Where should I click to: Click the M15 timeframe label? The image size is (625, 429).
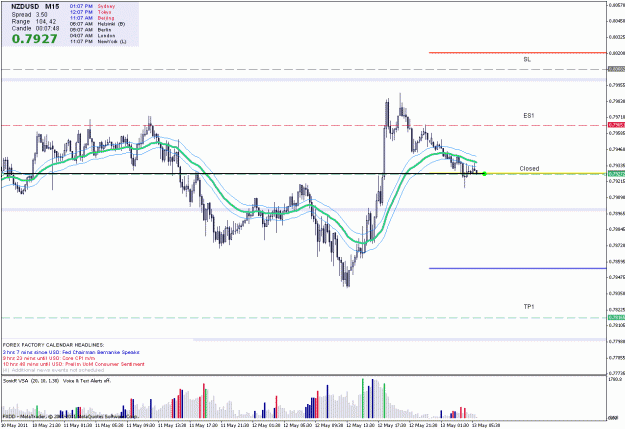click(x=52, y=7)
